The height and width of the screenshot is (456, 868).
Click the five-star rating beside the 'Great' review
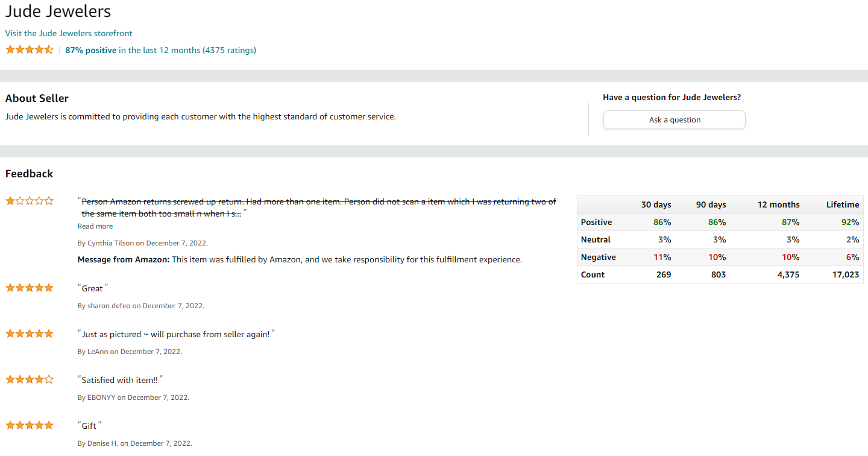30,288
